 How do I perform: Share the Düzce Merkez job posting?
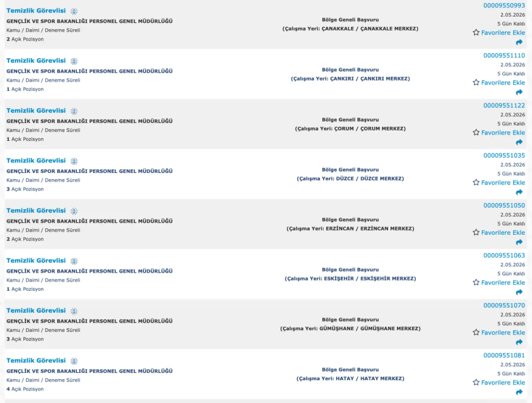(x=519, y=192)
